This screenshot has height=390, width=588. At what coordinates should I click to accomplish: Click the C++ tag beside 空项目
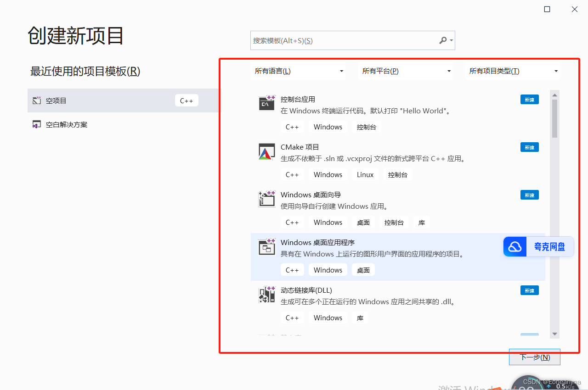187,100
